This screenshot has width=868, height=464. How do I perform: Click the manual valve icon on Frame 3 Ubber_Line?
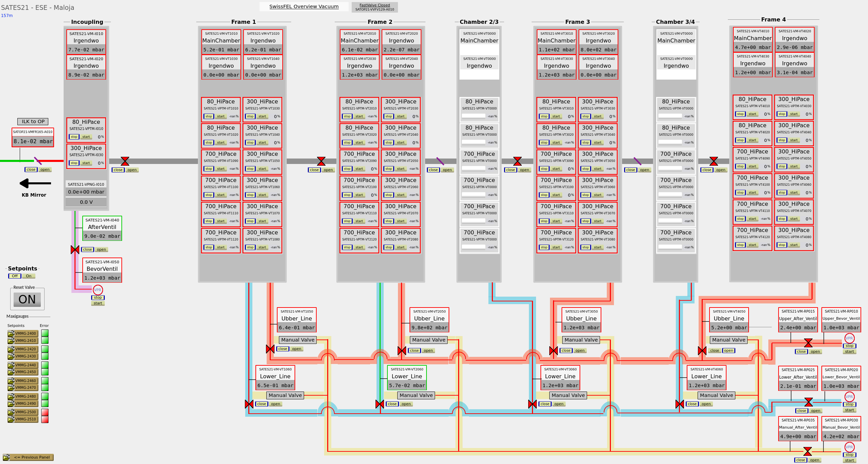[x=553, y=350]
